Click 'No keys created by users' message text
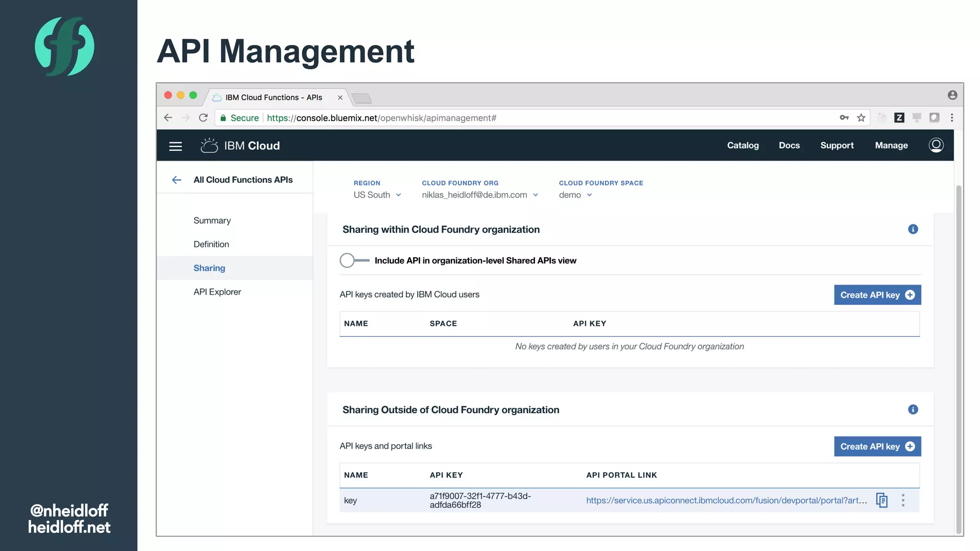The image size is (980, 551). (x=629, y=346)
